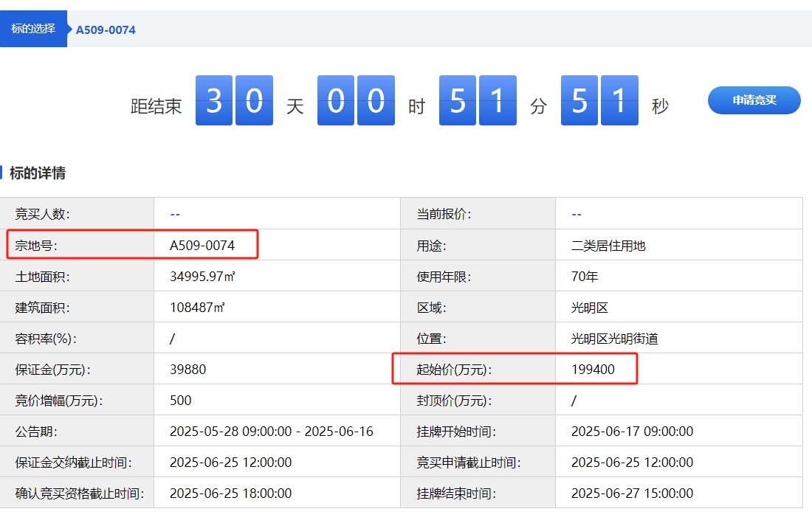Click 挂牌结束时间 value 2025-06-27 15:00:00
Viewport: 812px width, 523px height.
point(633,493)
